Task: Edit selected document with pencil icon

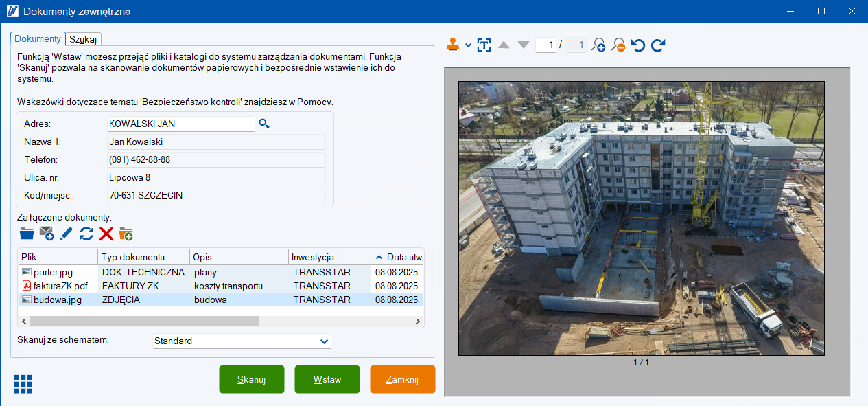Action: (x=67, y=234)
